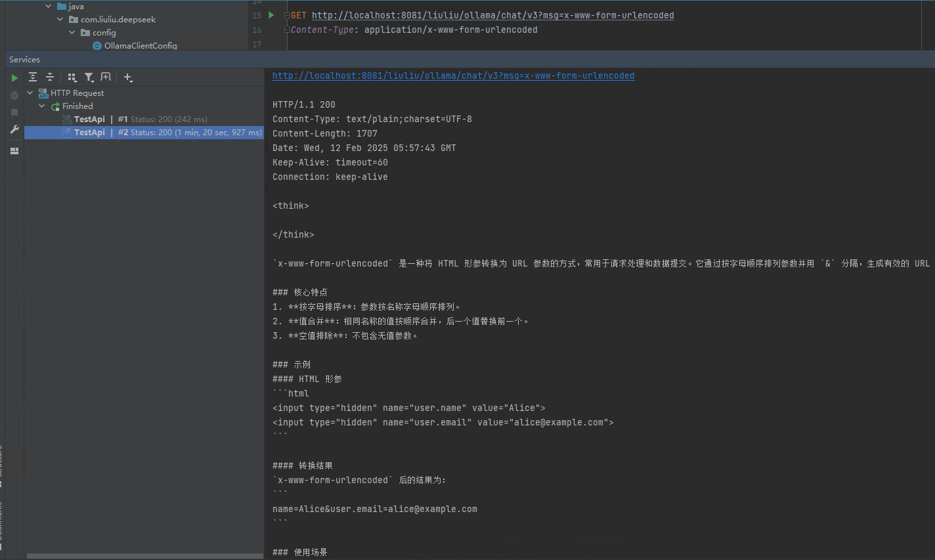Click the Add Service plus icon

click(x=128, y=77)
